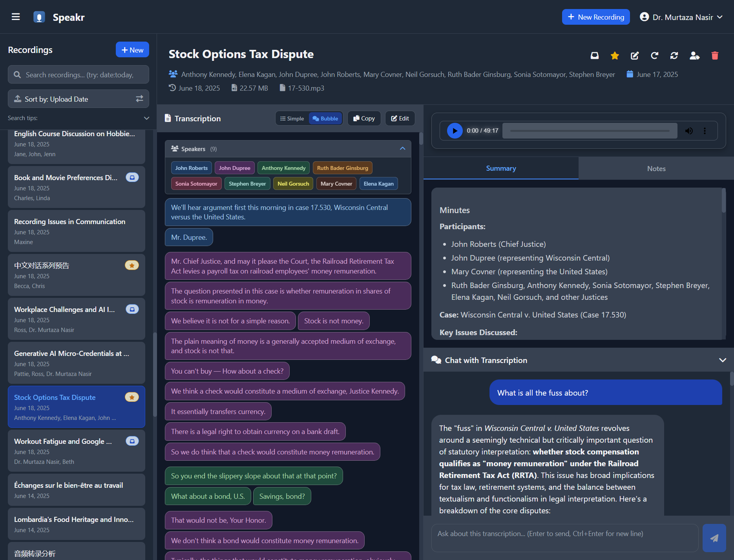The height and width of the screenshot is (560, 734).
Task: Toggle the star highlight in the recording header
Action: point(615,56)
